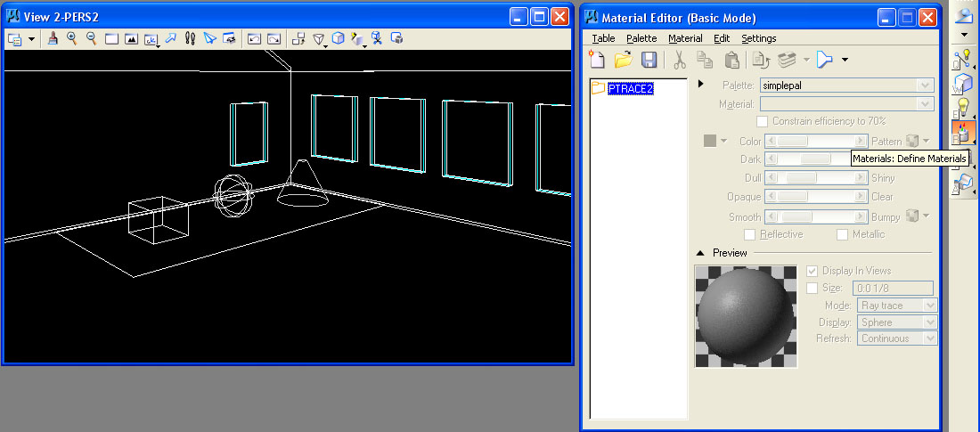This screenshot has width=980, height=432.
Task: Open the Material menu
Action: coord(685,38)
